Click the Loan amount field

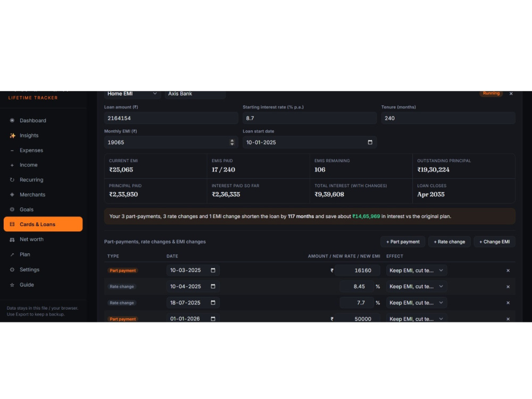tap(171, 118)
